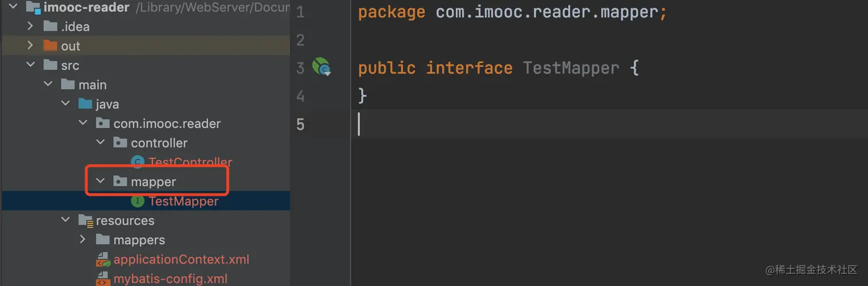Click the .idea folder icon
This screenshot has height=286, width=868.
click(51, 26)
